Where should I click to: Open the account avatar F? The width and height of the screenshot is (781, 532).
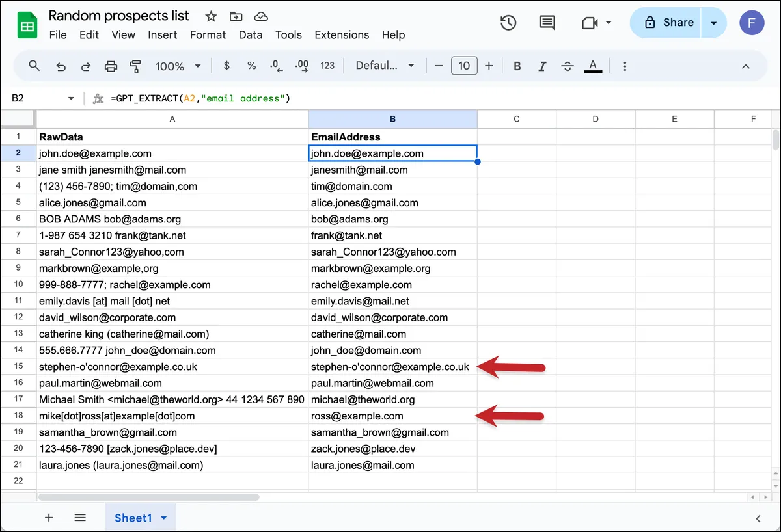pyautogui.click(x=752, y=23)
